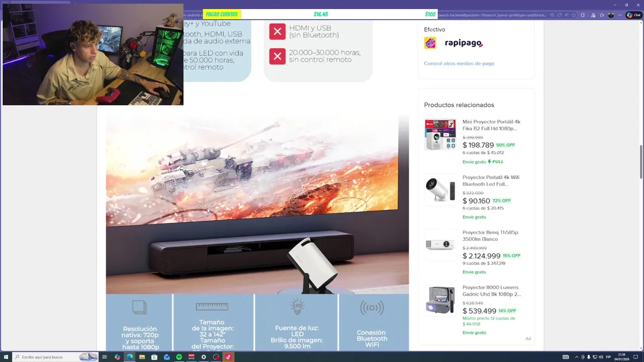The height and width of the screenshot is (362, 644).
Task: Click the Edge profile avatar icon
Action: click(x=611, y=15)
